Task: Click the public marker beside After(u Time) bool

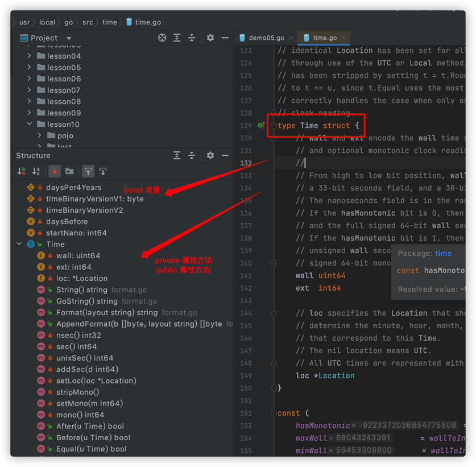Action: pos(50,426)
